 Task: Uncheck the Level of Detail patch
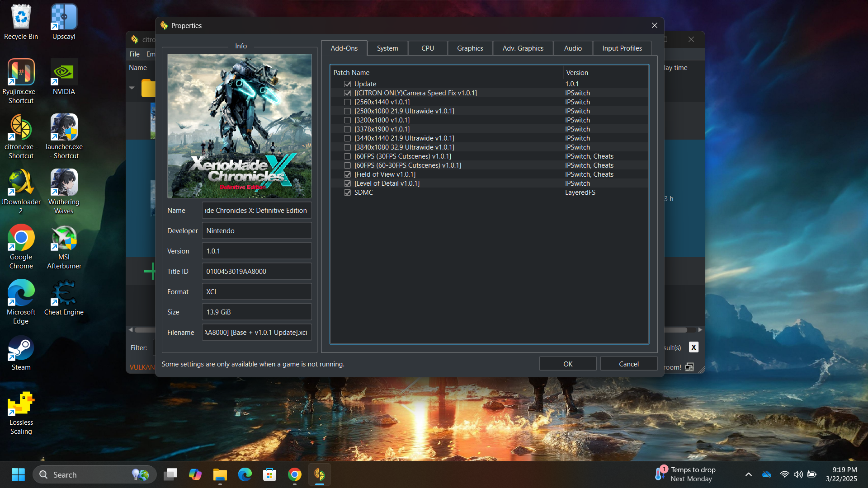pos(347,183)
